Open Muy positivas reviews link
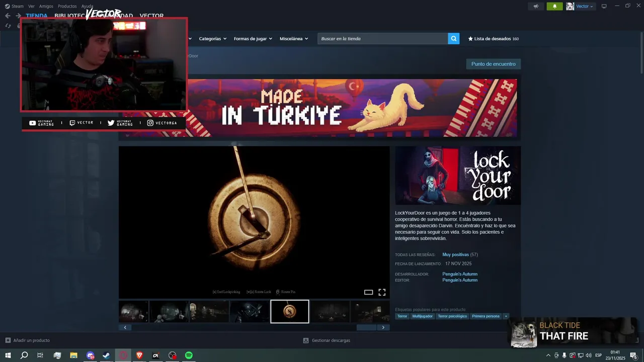 point(455,255)
